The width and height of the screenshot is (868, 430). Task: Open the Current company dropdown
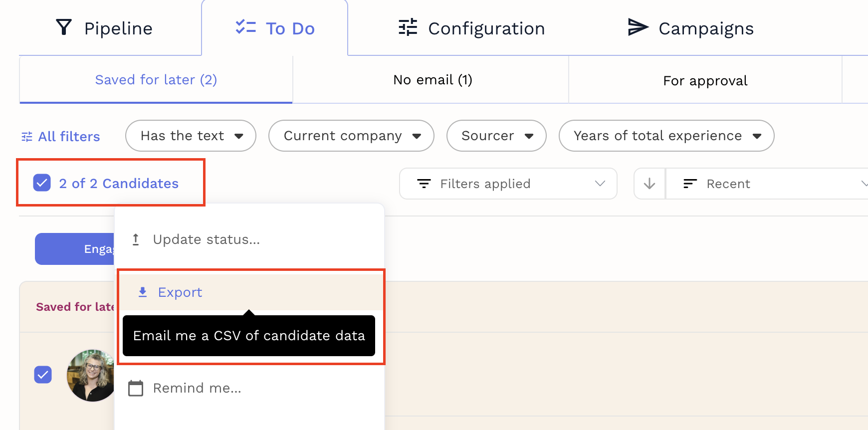pos(351,136)
